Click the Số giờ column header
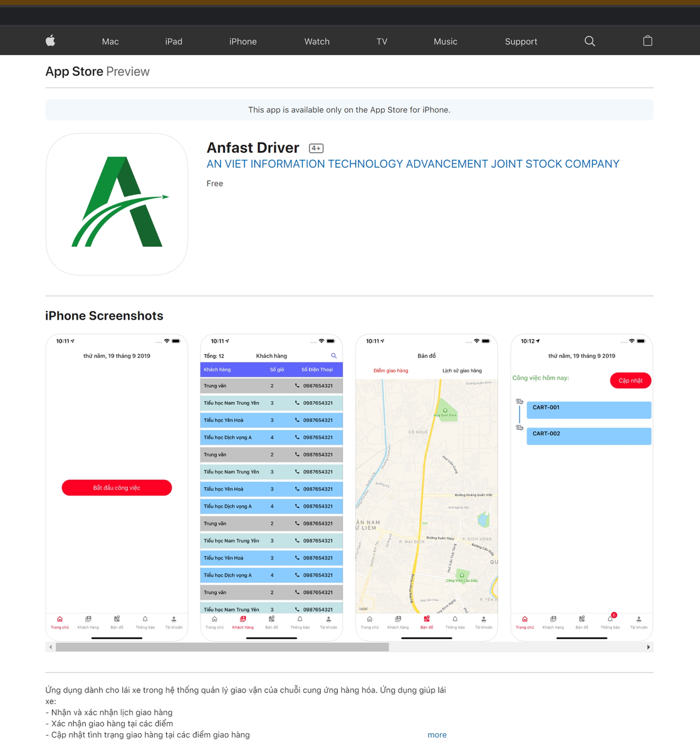This screenshot has width=700, height=752. pos(277,370)
